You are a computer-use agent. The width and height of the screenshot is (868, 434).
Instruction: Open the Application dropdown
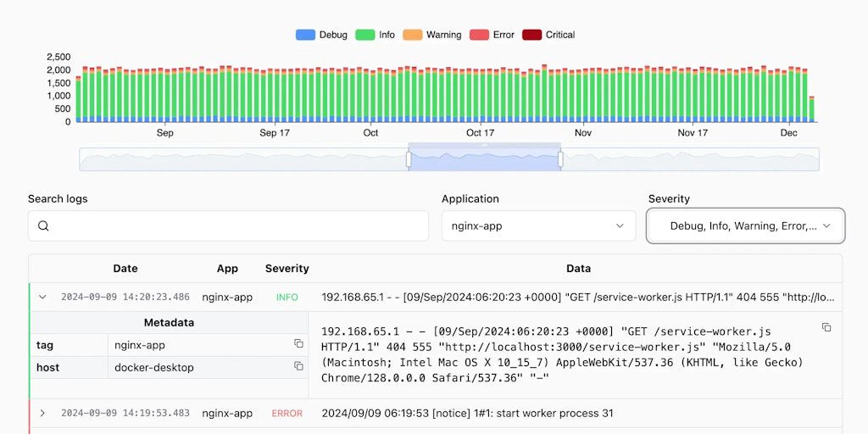pos(538,226)
